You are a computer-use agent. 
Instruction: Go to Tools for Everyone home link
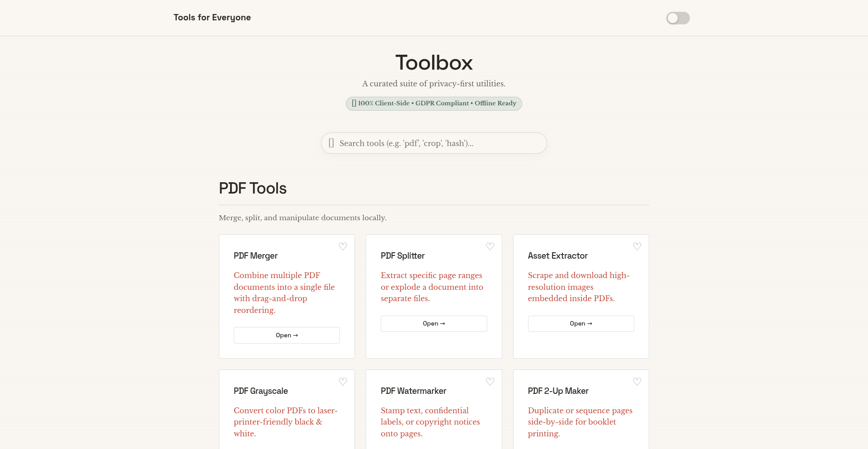pyautogui.click(x=212, y=18)
